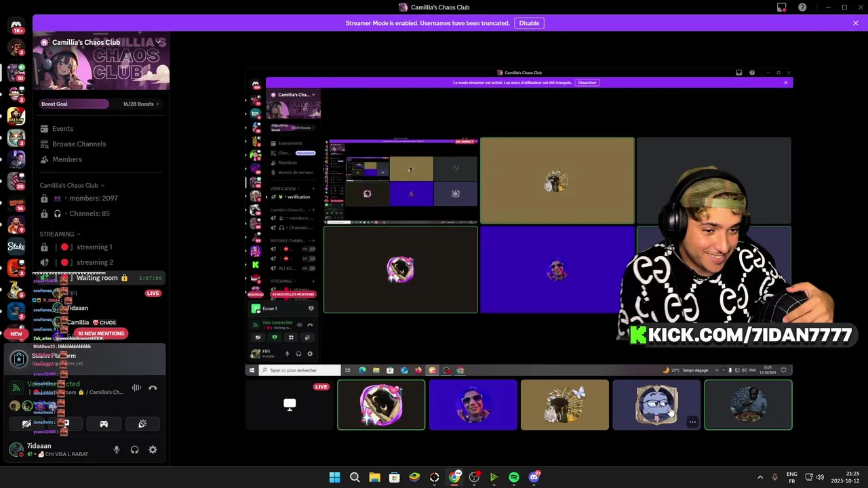This screenshot has width=868, height=488.
Task: Open Google Chrome from the taskbar
Action: pyautogui.click(x=454, y=477)
